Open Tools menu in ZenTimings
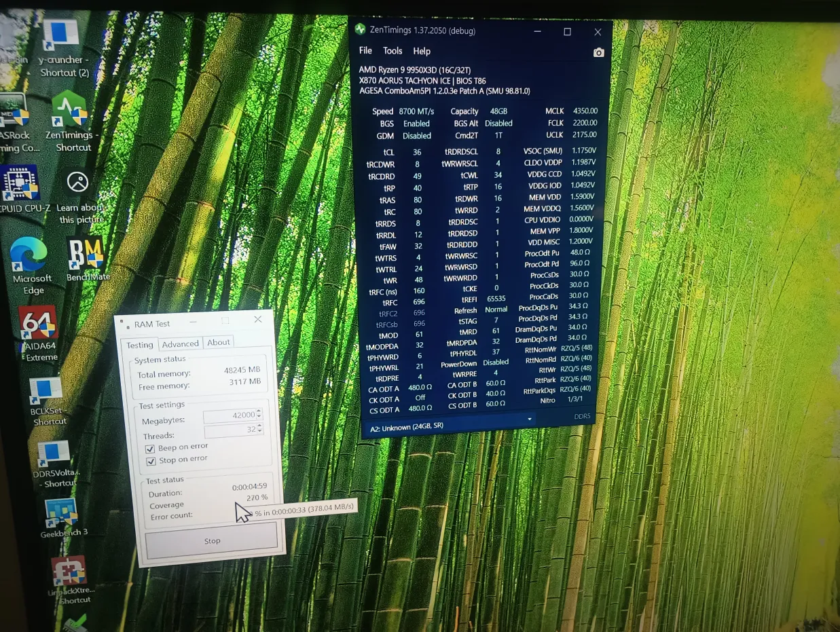 click(x=392, y=51)
